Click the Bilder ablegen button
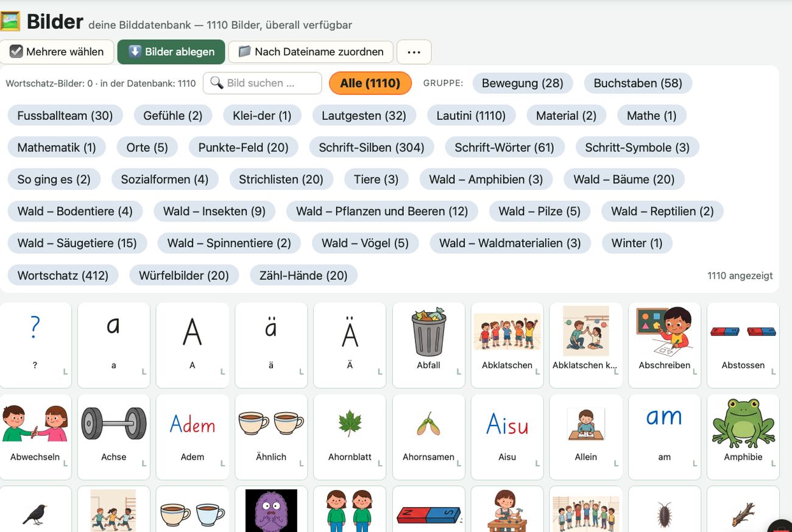 [x=171, y=52]
